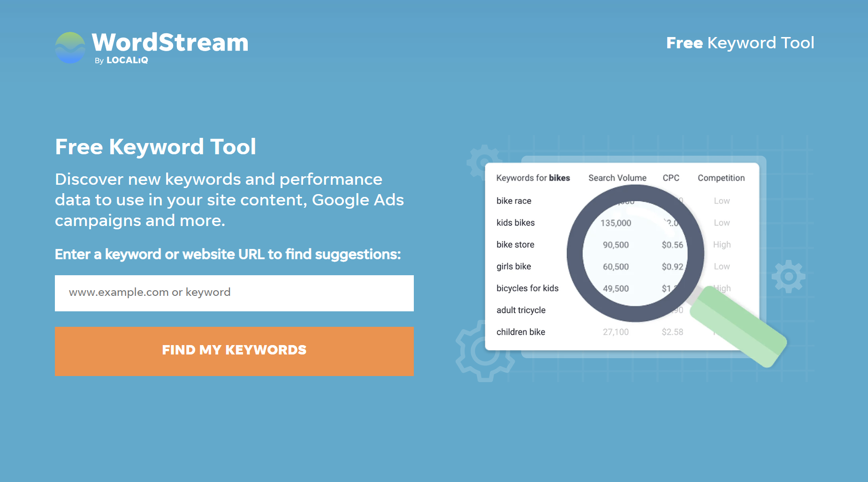
Task: Click the Keywords for bikes header
Action: pos(533,178)
